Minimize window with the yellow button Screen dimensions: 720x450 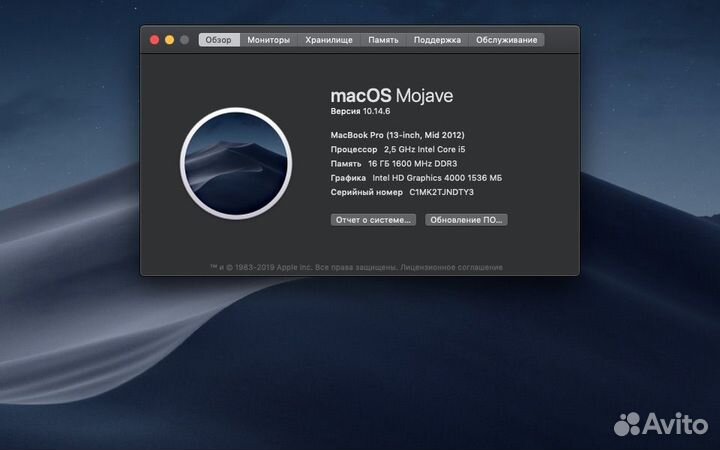pos(169,40)
